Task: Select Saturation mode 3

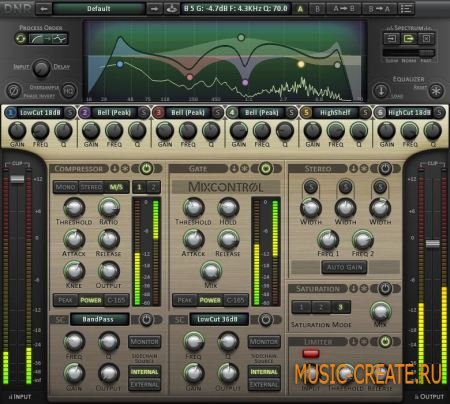Action: click(340, 307)
